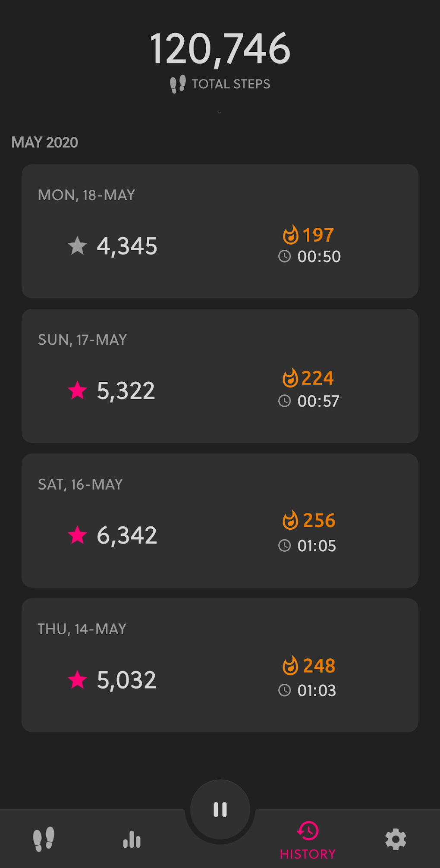This screenshot has height=868, width=440.
Task: Click the gray star for 18-May
Action: click(78, 246)
